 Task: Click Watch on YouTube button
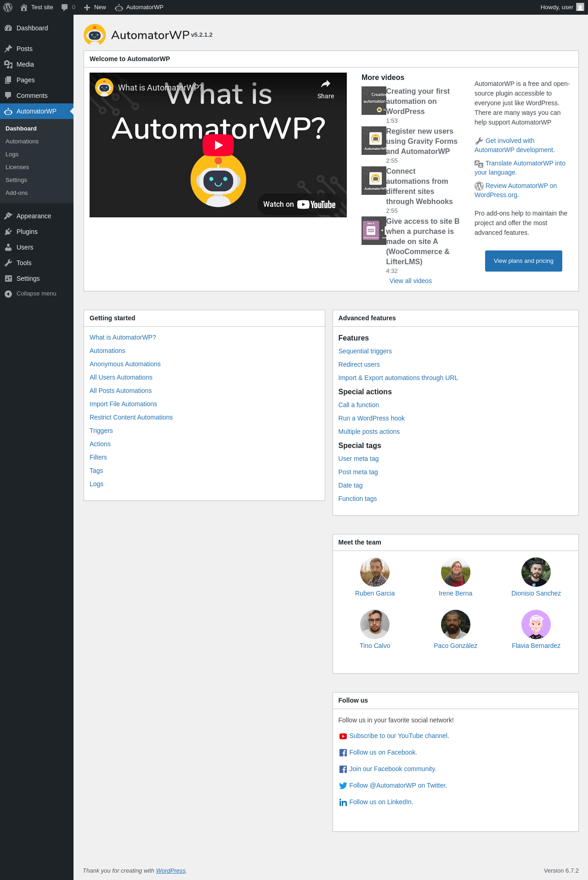(300, 204)
